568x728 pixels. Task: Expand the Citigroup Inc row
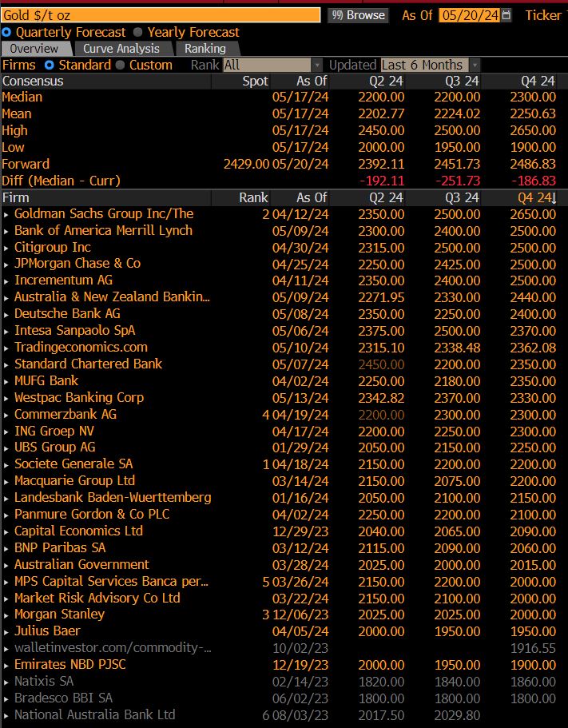click(x=6, y=248)
